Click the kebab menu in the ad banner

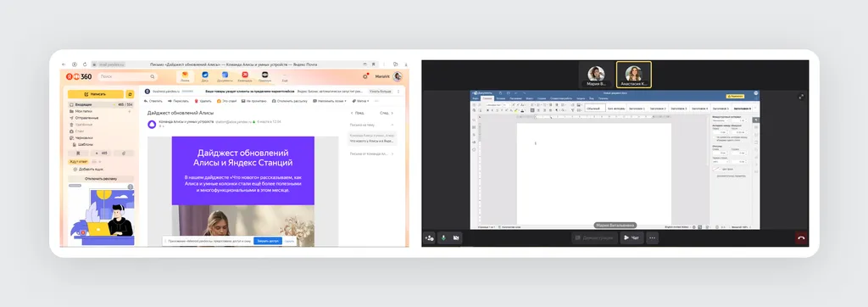398,91
